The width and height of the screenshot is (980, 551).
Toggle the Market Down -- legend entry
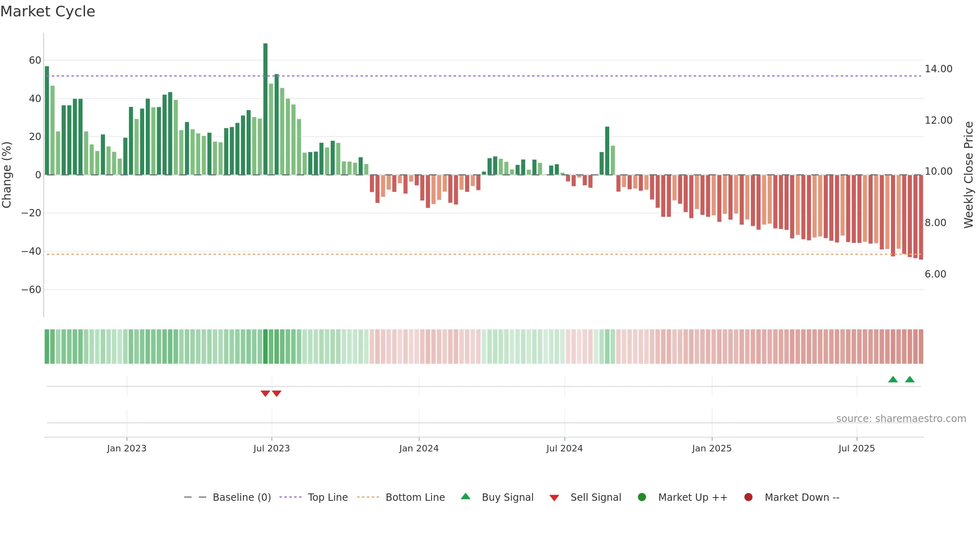click(x=791, y=497)
